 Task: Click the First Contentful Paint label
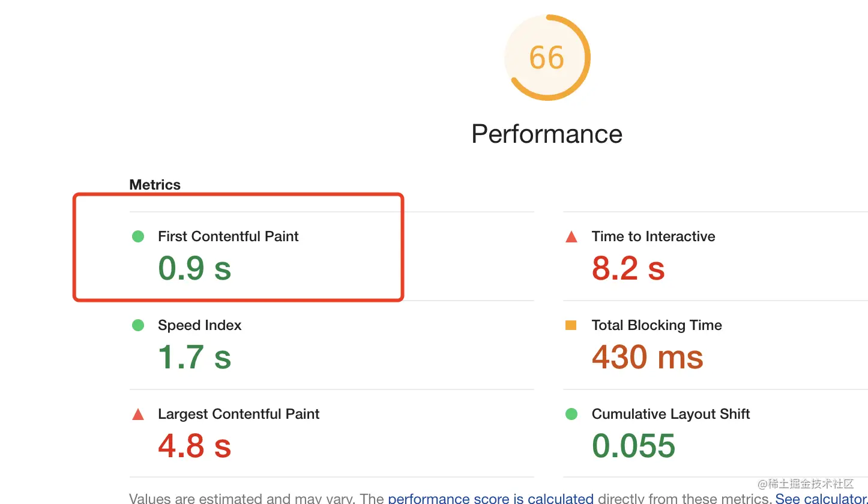[228, 236]
